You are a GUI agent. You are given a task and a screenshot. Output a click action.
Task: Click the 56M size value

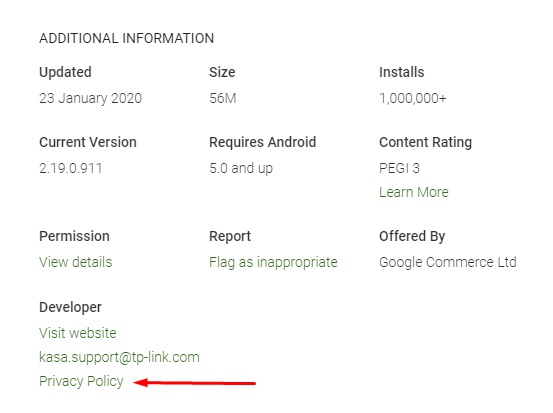click(223, 98)
